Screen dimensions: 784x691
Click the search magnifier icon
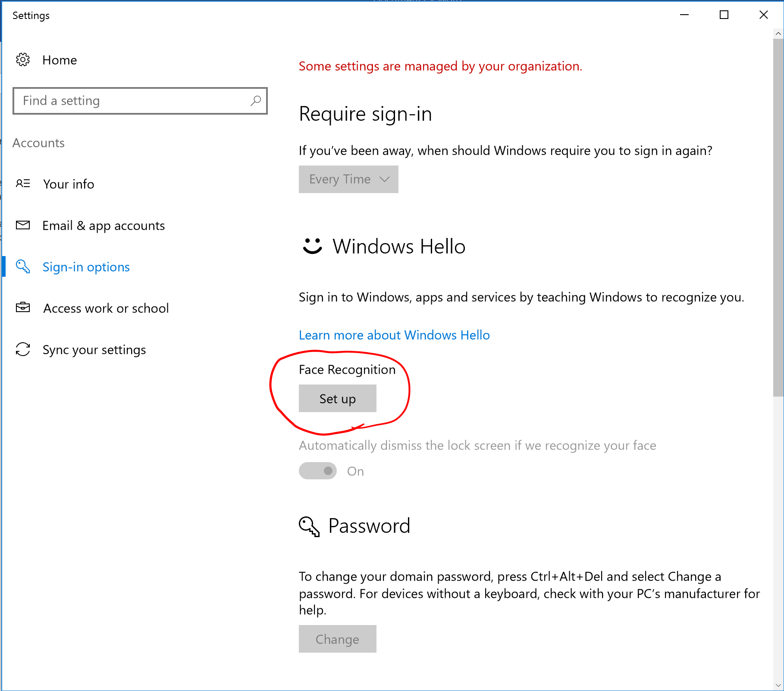coord(256,101)
